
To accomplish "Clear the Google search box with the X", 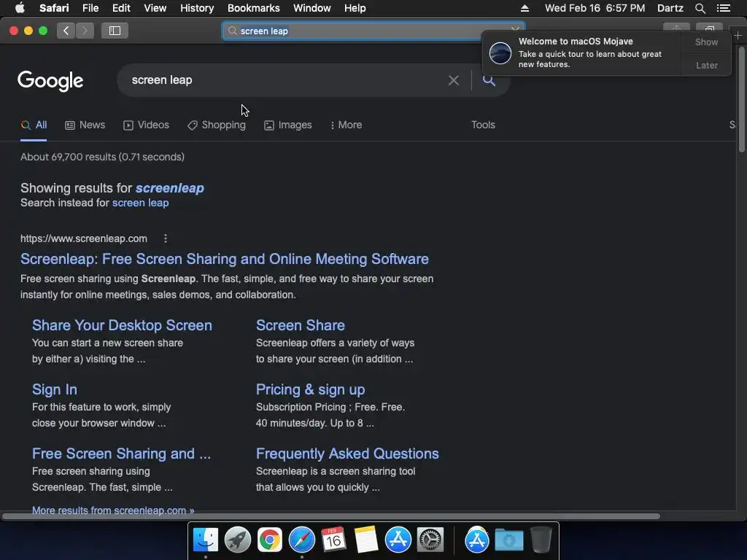I will tap(454, 80).
